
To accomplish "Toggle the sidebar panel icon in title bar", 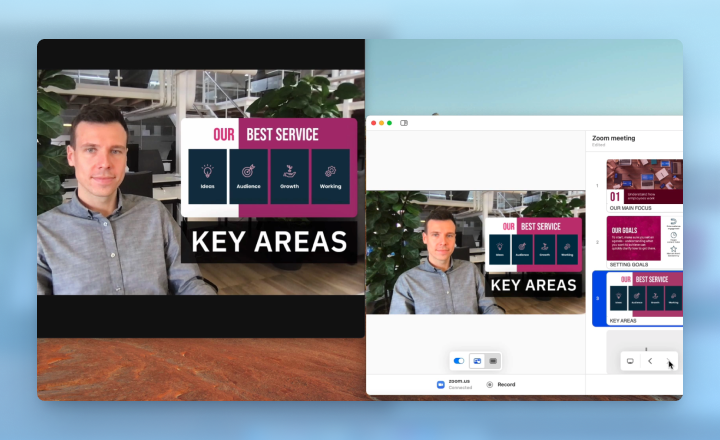I will [404, 123].
